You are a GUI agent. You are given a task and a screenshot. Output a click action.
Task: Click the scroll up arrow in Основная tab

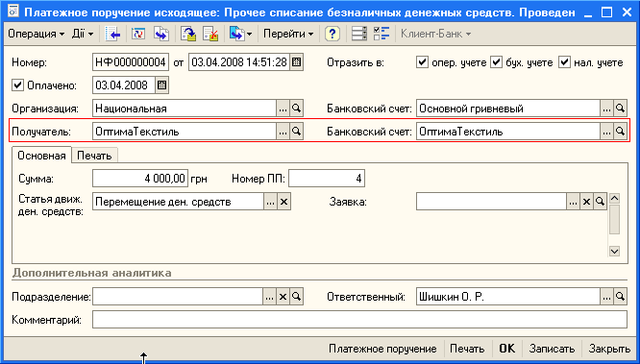tap(614, 199)
